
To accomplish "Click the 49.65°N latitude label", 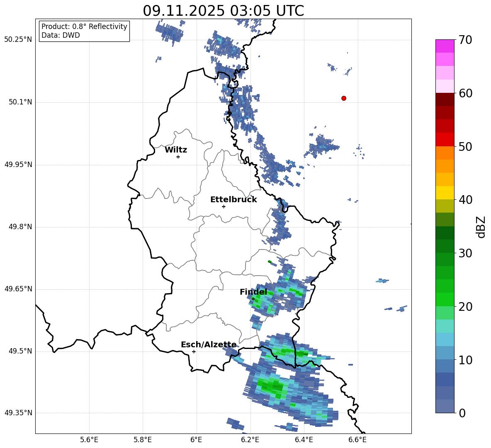I will (18, 289).
